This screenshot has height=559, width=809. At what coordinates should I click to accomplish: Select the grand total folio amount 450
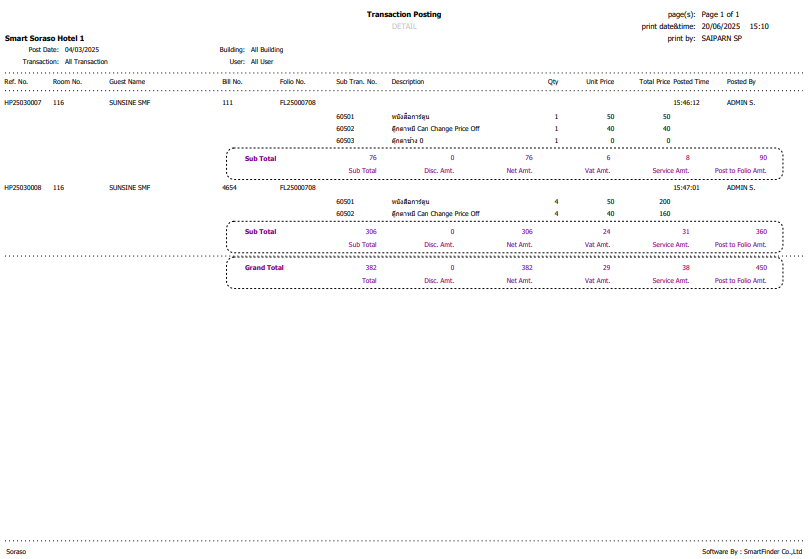(x=761, y=268)
